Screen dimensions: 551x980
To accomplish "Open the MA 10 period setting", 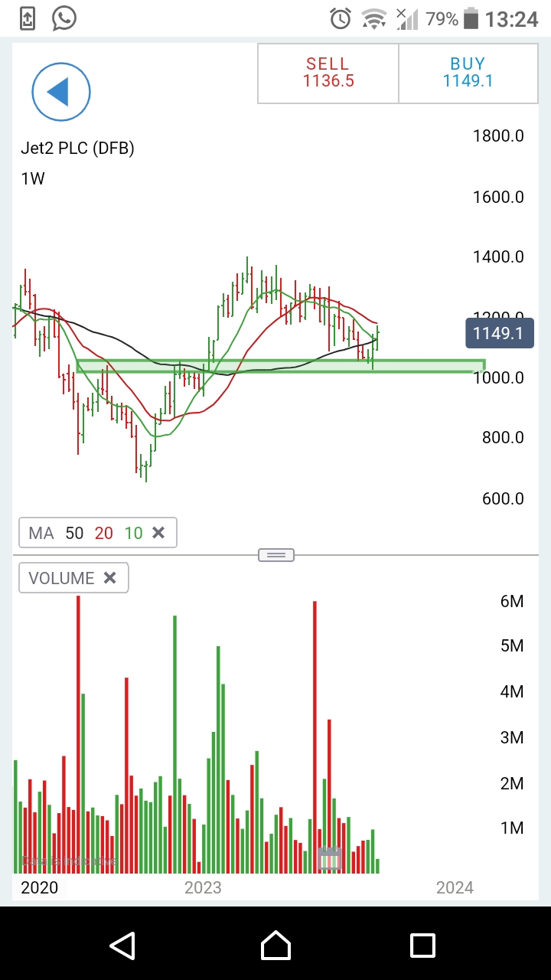I will tap(133, 533).
